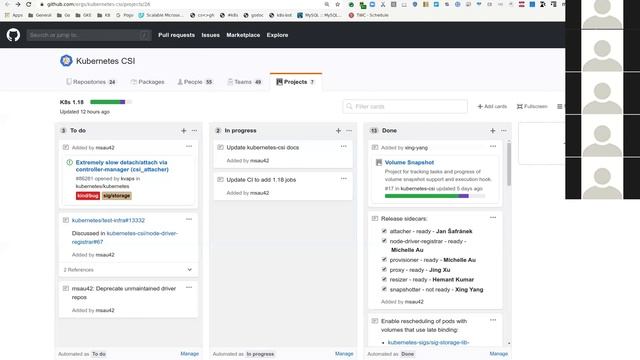Open Extremely slow detach/attach issue link
The height and width of the screenshot is (360, 640).
(122, 166)
